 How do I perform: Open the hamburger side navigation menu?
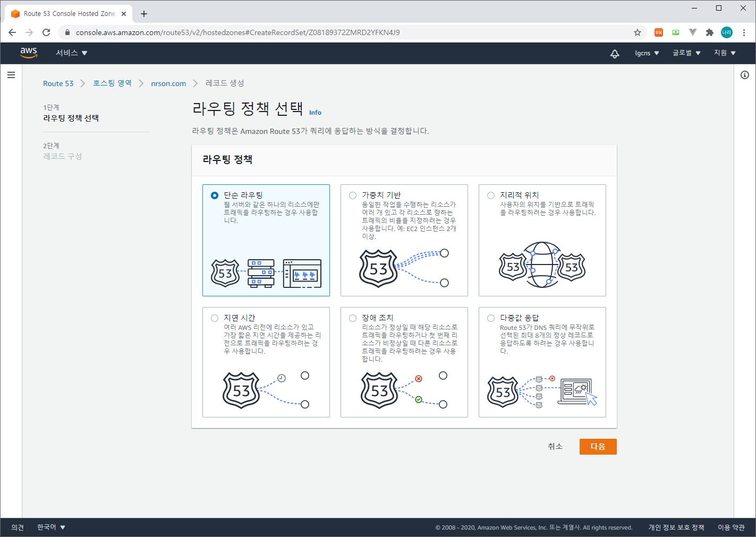11,75
